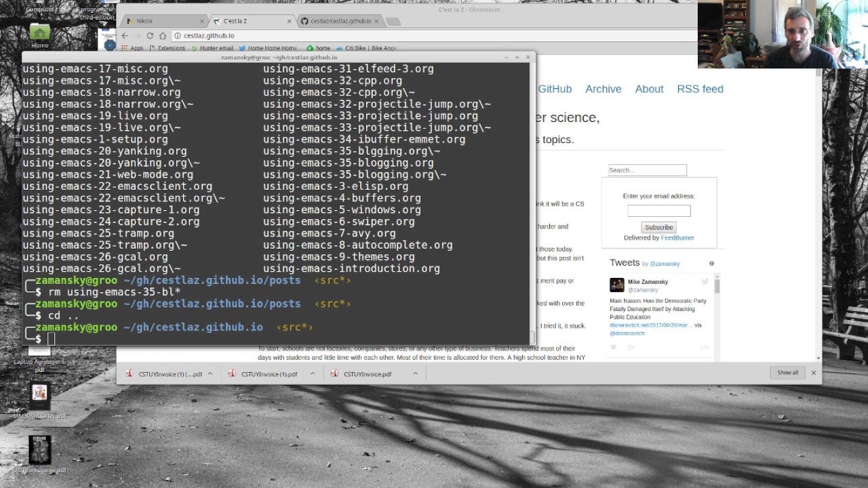Click the Tweets widget info icon

pyautogui.click(x=711, y=264)
